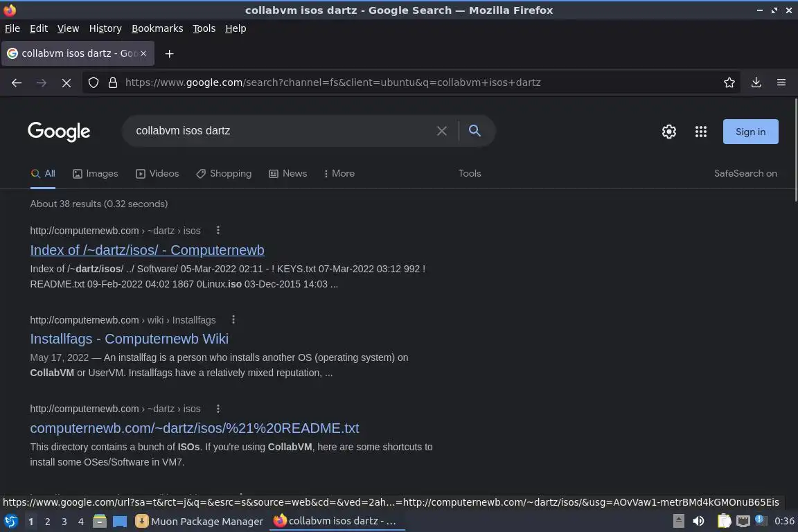Launch the file manager from the taskbar

[100, 522]
